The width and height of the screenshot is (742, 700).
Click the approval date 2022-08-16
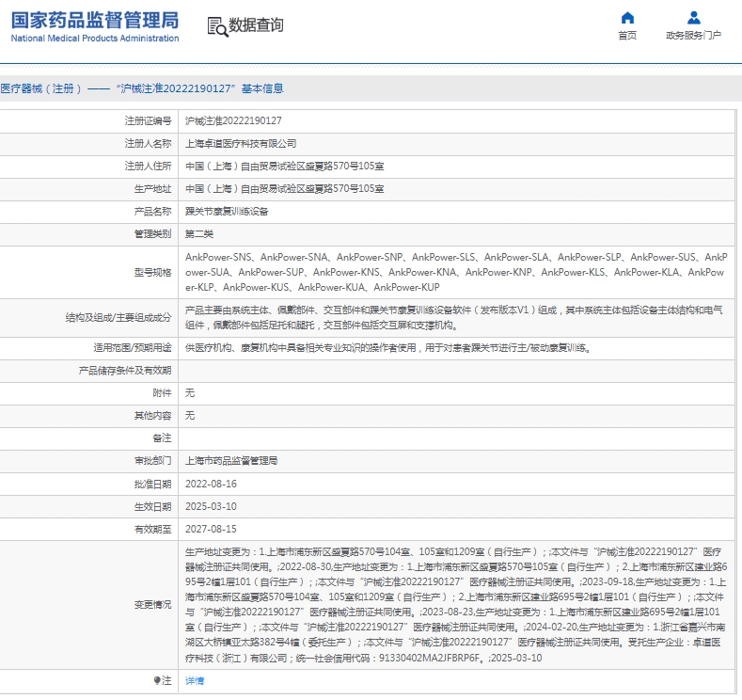[x=211, y=485]
